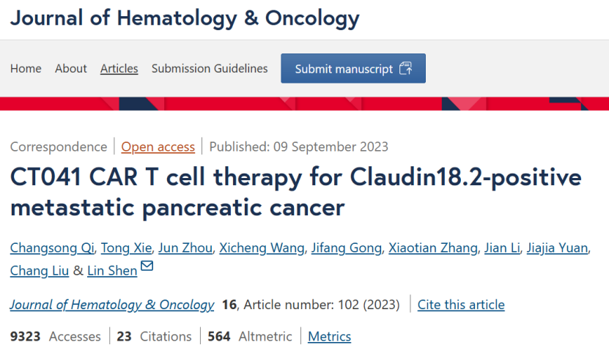Screen dimensions: 609x364
Task: Select author Tong Xie link
Action: [x=126, y=248]
